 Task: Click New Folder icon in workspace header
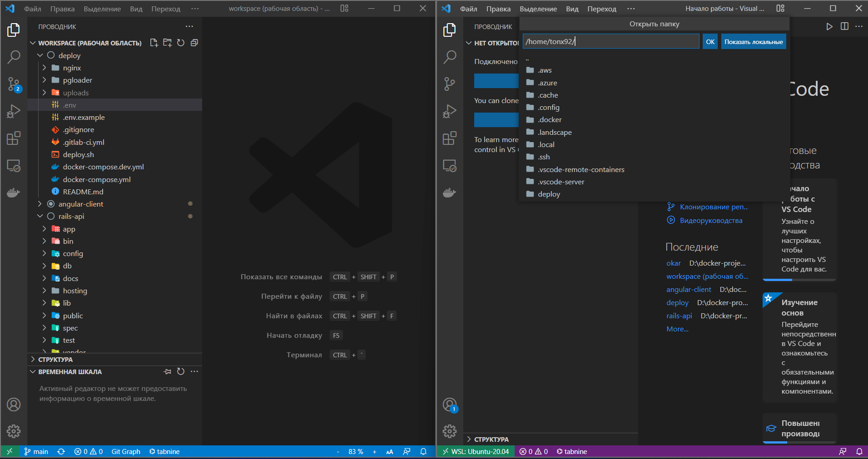[167, 43]
